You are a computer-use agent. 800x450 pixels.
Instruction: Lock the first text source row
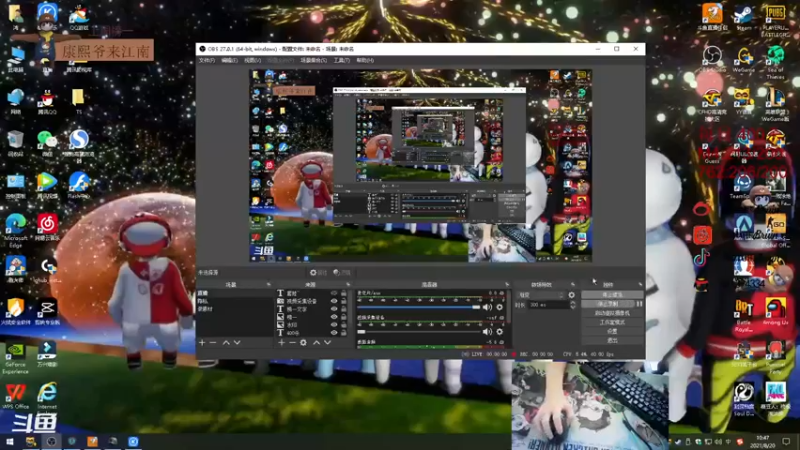click(x=344, y=293)
